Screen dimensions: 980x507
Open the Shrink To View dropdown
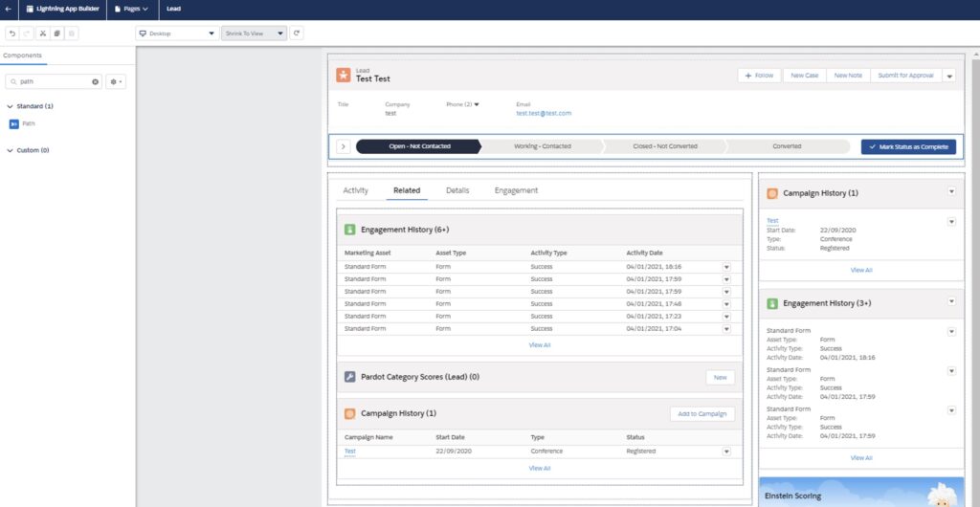point(254,33)
